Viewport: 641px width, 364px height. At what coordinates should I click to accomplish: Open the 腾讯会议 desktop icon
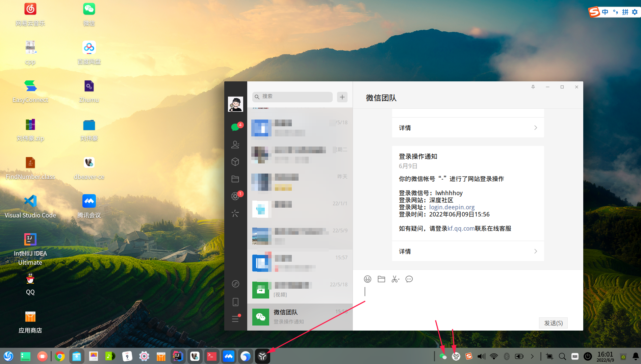point(89,207)
